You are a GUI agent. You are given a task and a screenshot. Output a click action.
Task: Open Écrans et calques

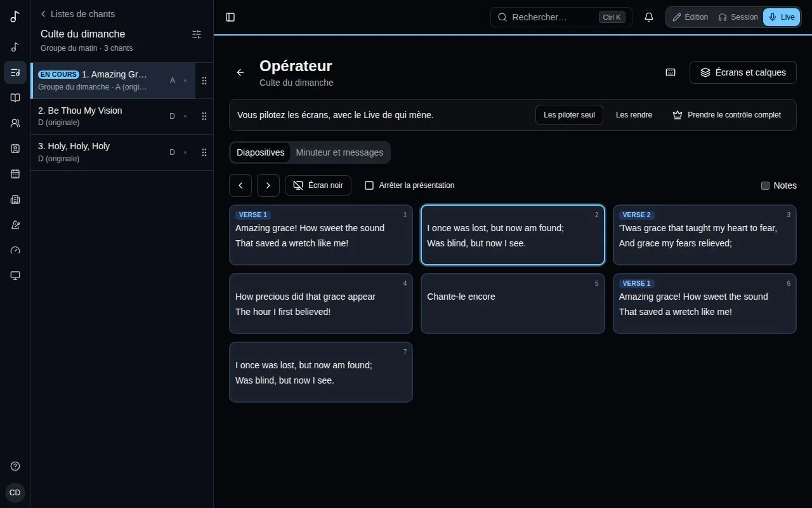tap(743, 72)
